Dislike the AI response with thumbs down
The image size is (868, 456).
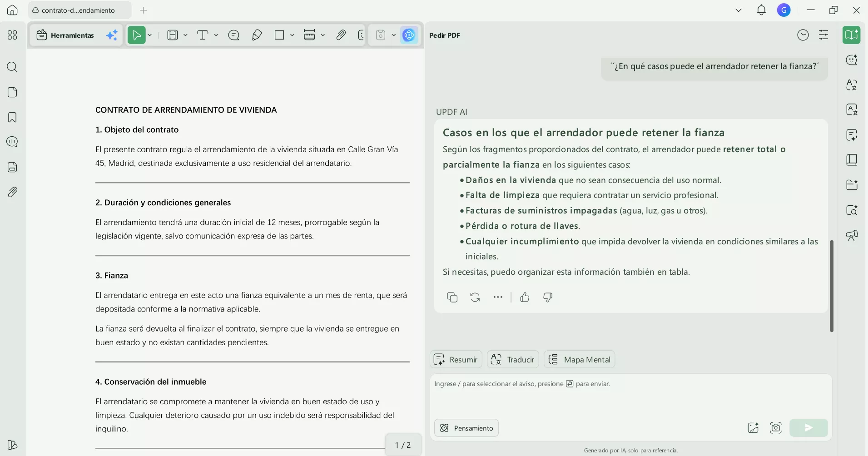click(548, 297)
